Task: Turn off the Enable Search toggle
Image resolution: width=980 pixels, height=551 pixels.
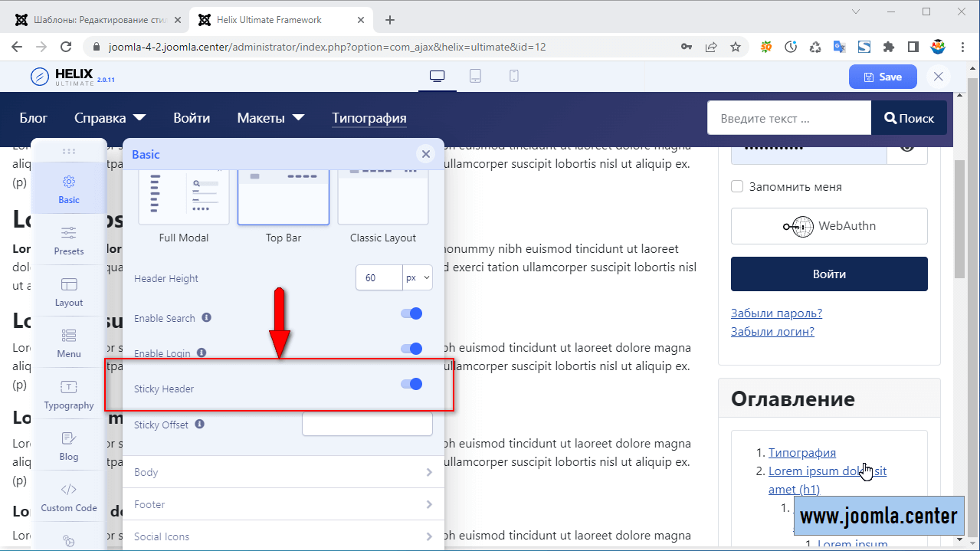Action: point(412,313)
